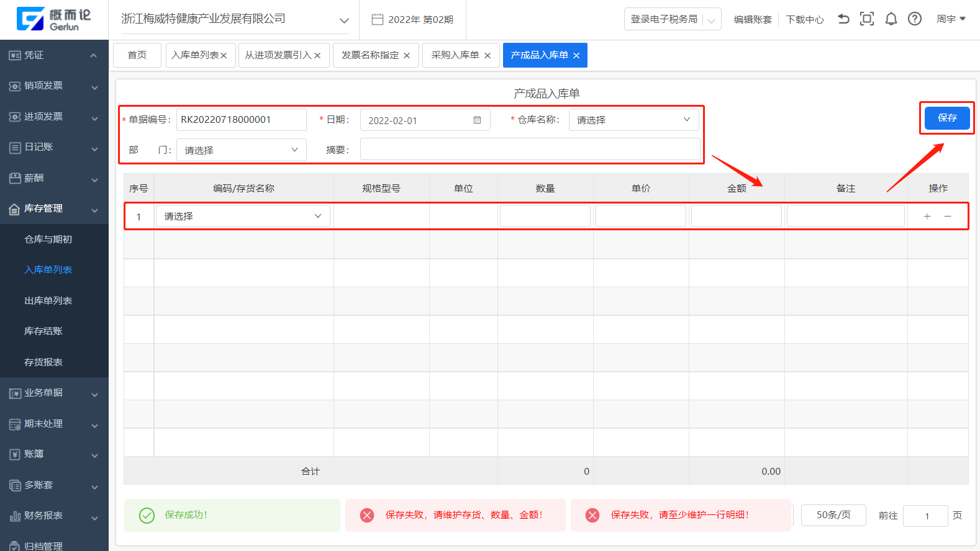Switch to the 首页 tab
980x551 pixels.
(x=137, y=55)
